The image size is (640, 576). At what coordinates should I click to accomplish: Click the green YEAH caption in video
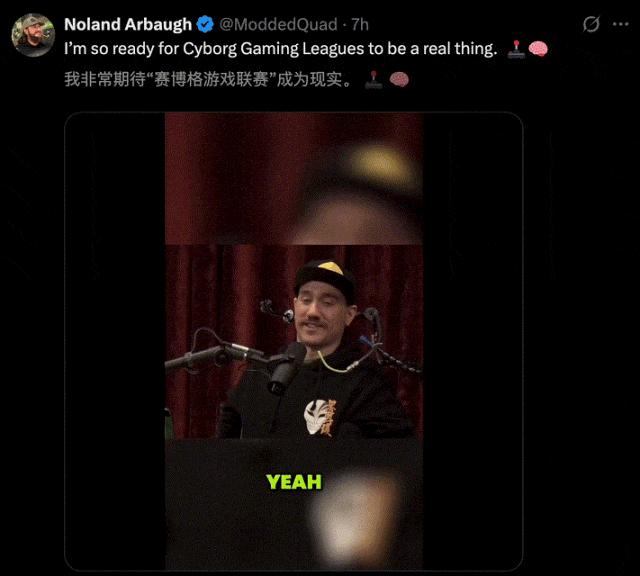[293, 482]
